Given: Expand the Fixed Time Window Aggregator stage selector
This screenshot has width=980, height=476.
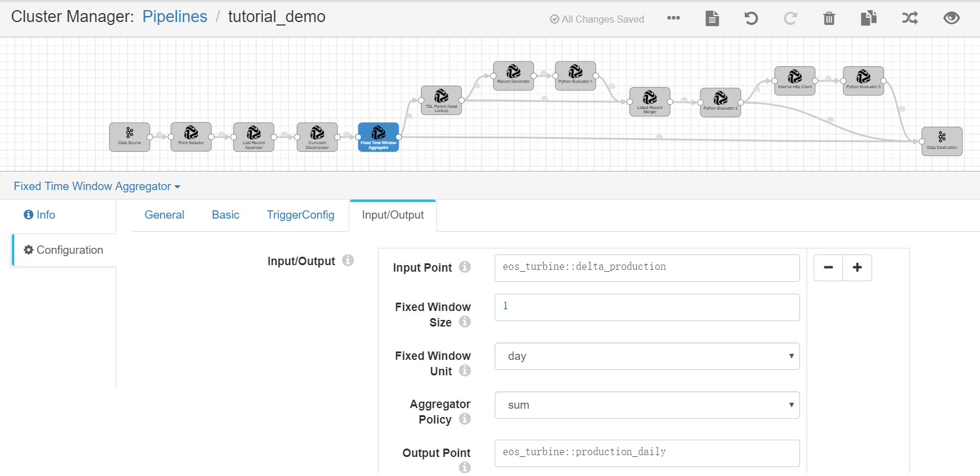Looking at the screenshot, I should [x=97, y=186].
